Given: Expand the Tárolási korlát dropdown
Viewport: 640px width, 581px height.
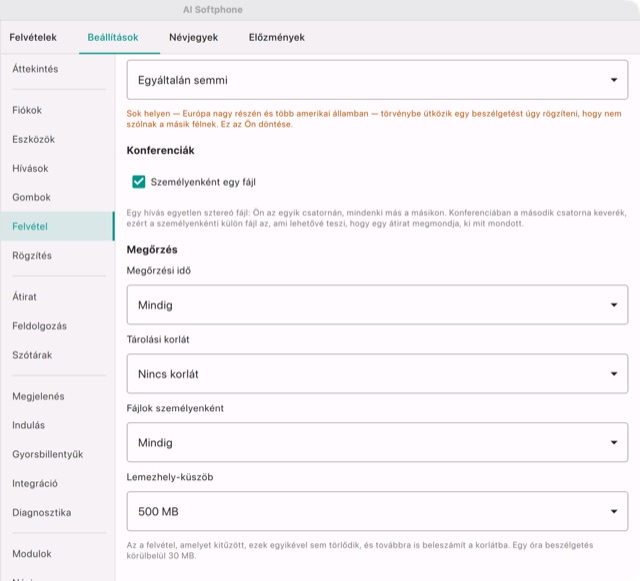Looking at the screenshot, I should pos(377,374).
